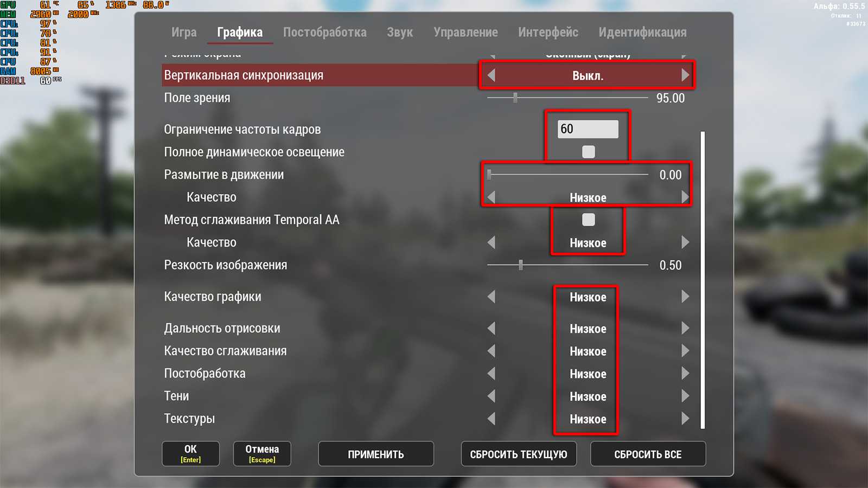Switch to the Игра tab
The image size is (868, 488).
click(x=184, y=32)
